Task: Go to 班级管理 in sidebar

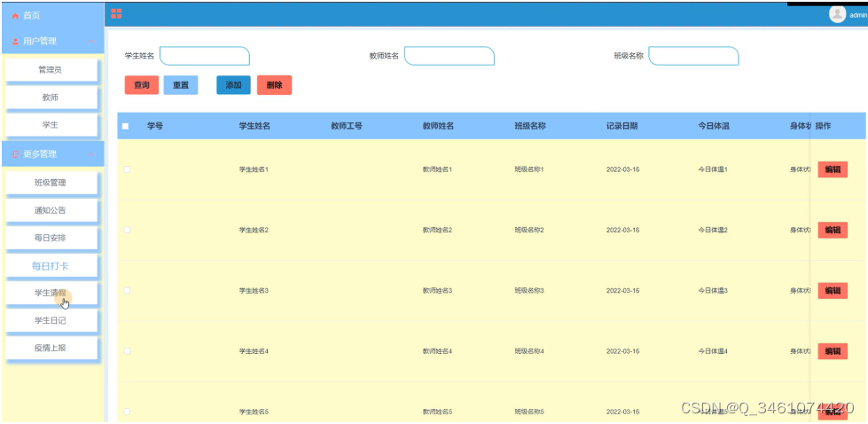Action: click(x=51, y=184)
